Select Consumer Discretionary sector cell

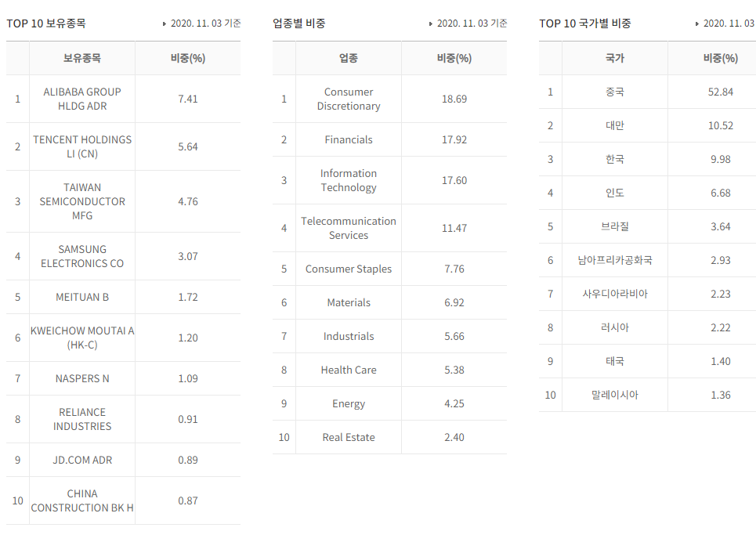(349, 99)
